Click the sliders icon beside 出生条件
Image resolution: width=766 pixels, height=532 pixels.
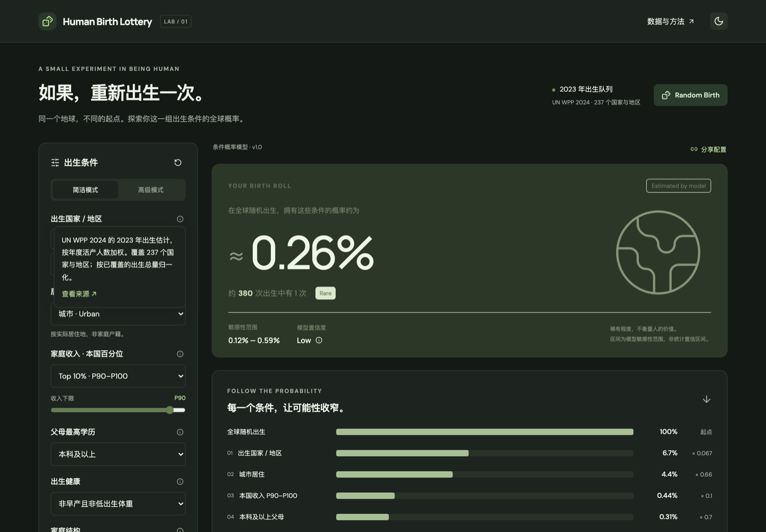pos(55,163)
